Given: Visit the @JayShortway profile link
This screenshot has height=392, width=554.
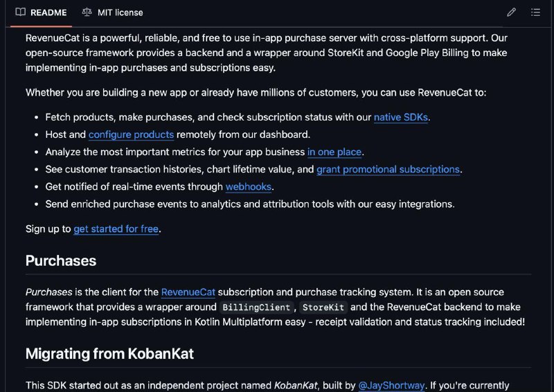Looking at the screenshot, I should pos(391,385).
